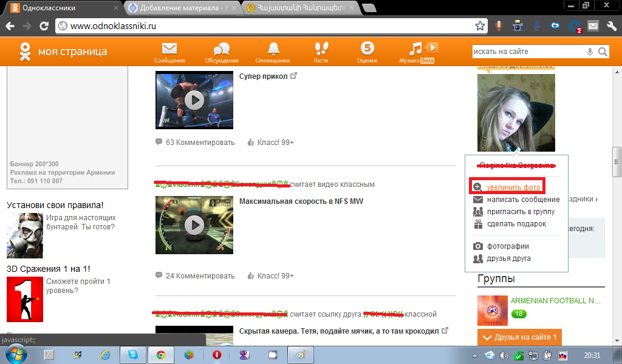Open Супер прикол video title link
The height and width of the screenshot is (364, 622).
[x=263, y=76]
